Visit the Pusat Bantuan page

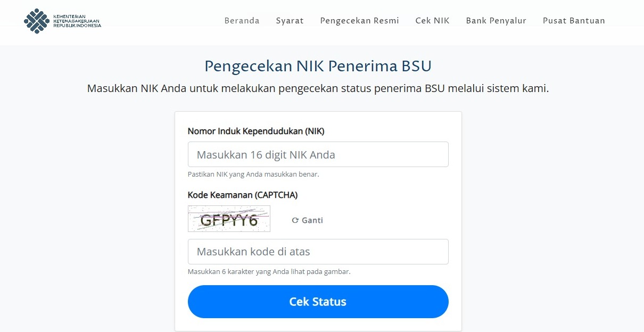point(574,21)
